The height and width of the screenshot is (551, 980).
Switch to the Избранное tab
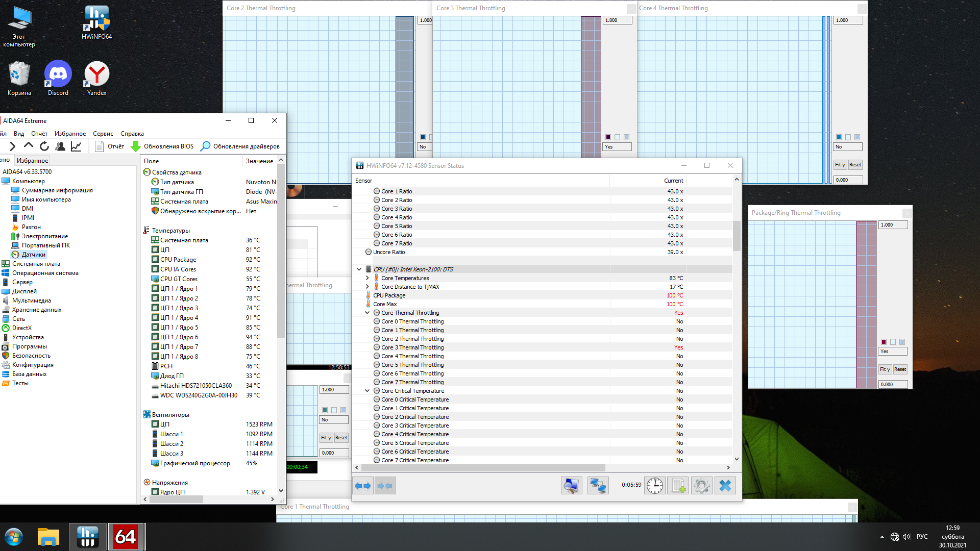[32, 161]
